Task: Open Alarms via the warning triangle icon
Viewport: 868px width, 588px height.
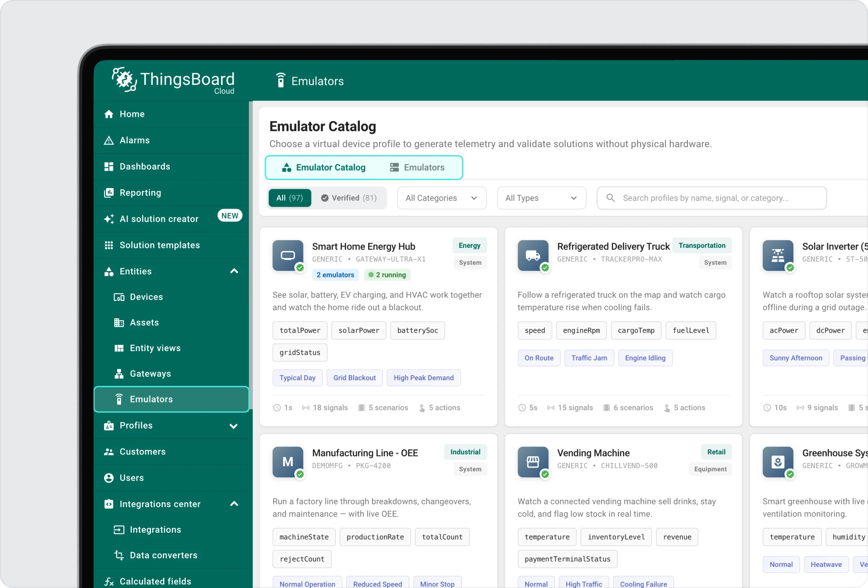Action: pos(109,140)
